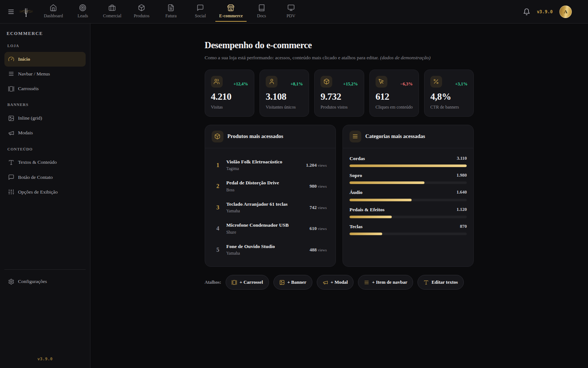Open the notifications bell icon
The width and height of the screenshot is (588, 368).
pyautogui.click(x=526, y=12)
